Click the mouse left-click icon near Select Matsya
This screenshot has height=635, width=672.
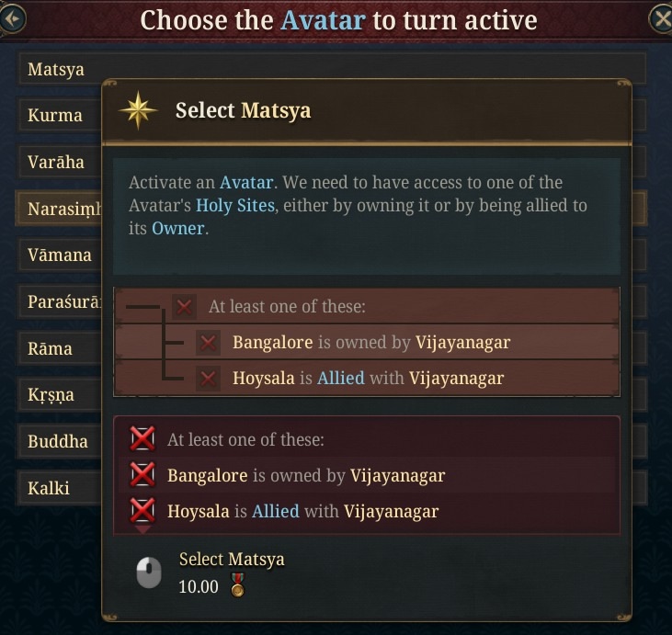149,573
